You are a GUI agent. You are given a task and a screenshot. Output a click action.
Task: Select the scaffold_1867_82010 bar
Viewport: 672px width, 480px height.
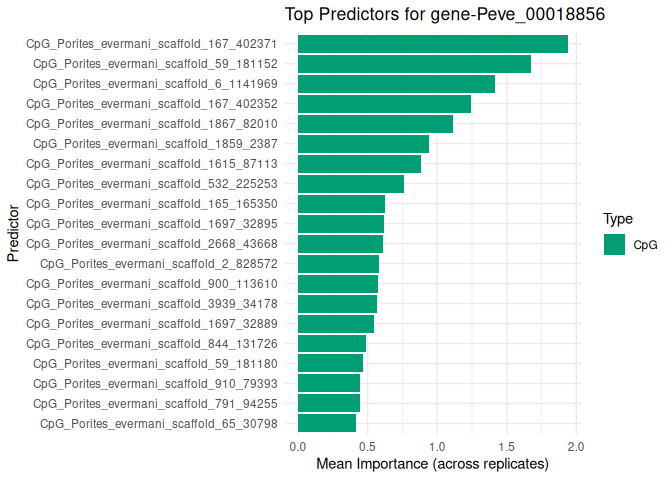tap(375, 124)
